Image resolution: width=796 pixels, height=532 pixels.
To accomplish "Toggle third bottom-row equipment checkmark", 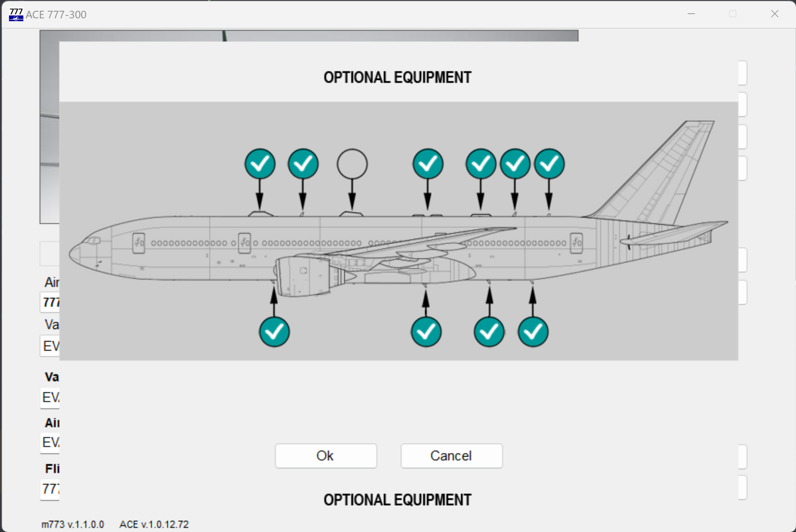I will (489, 332).
